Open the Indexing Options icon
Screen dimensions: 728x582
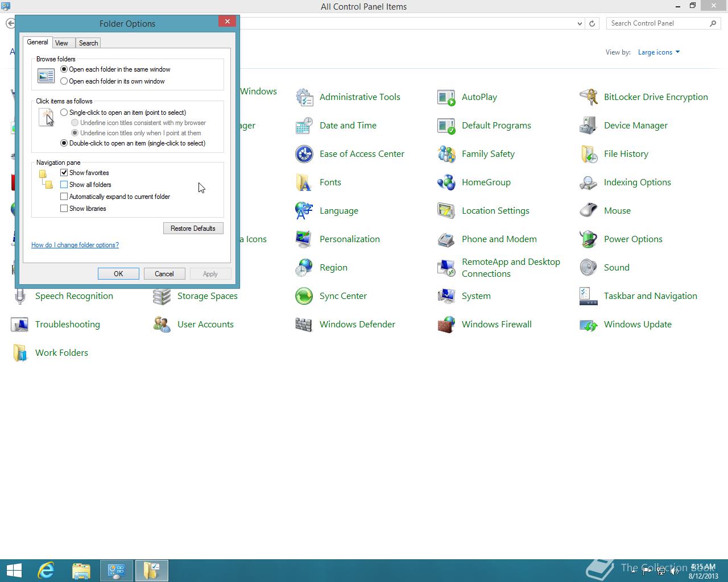click(589, 182)
